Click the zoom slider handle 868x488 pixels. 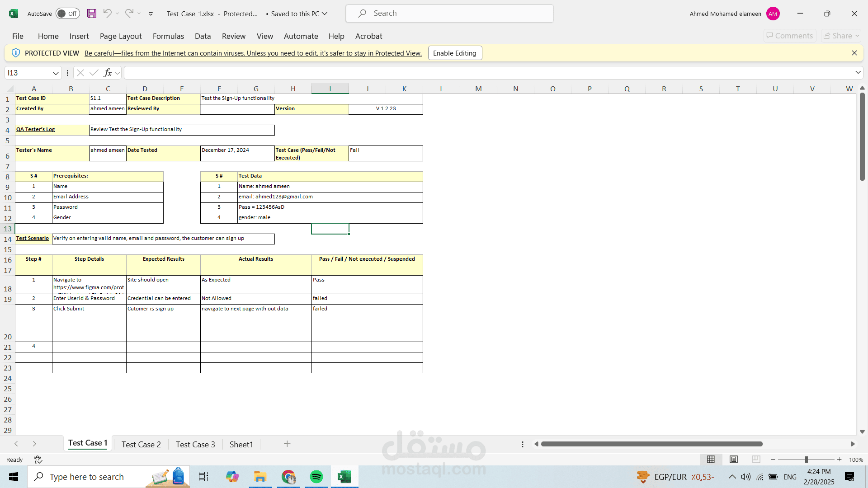pos(806,460)
